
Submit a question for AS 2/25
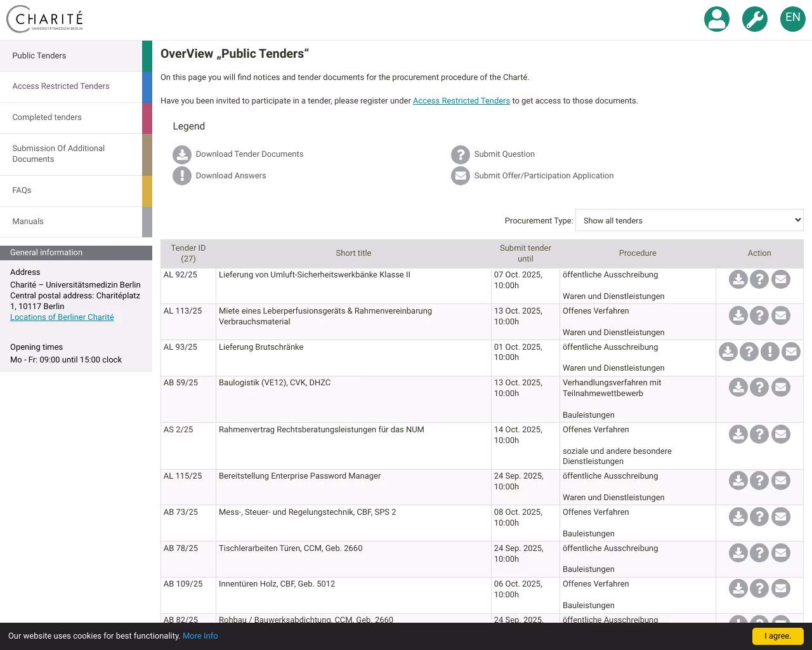coord(759,434)
